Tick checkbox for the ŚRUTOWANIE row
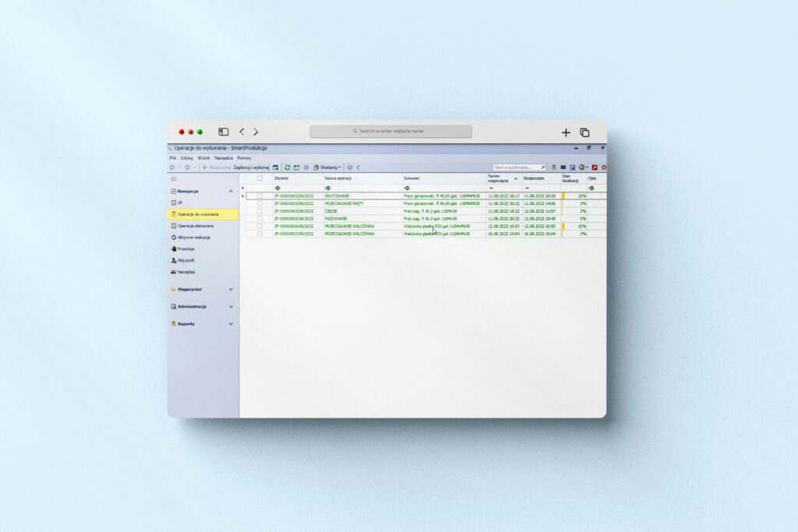The image size is (798, 532). 260,196
